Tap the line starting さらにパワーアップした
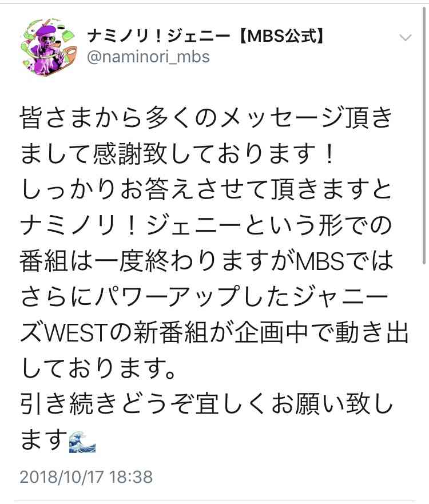This screenshot has width=429, height=504. pyautogui.click(x=204, y=297)
